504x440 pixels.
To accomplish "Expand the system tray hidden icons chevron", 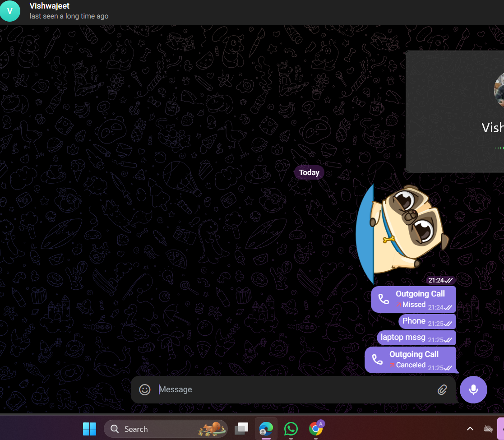I will pyautogui.click(x=470, y=429).
